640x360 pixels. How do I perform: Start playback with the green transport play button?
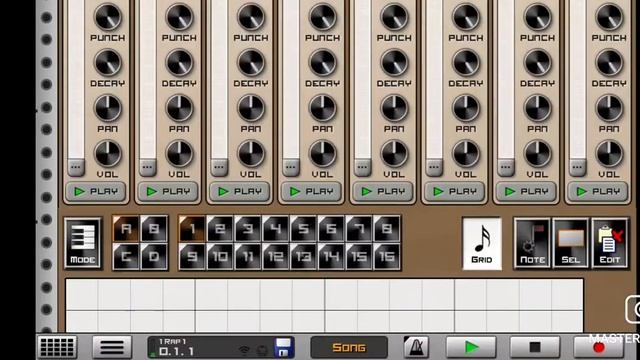click(x=471, y=347)
